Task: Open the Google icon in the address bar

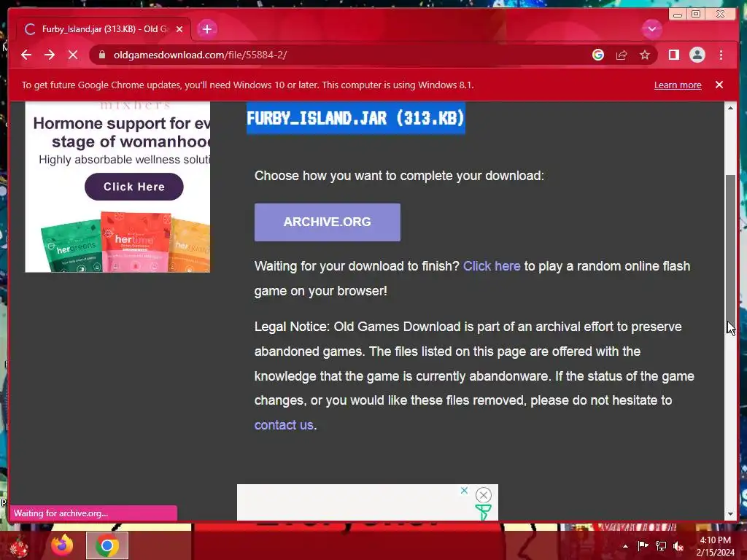Action: [598, 55]
